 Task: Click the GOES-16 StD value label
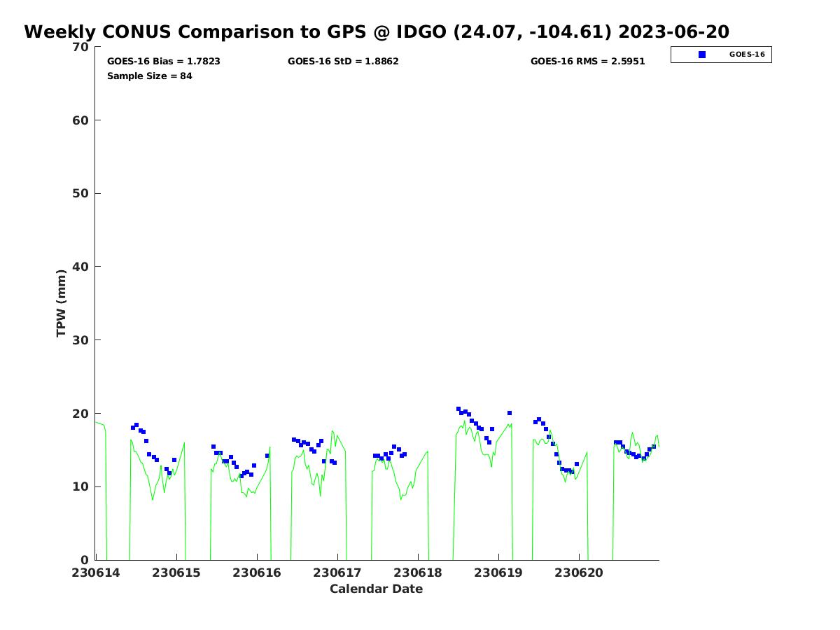point(343,62)
